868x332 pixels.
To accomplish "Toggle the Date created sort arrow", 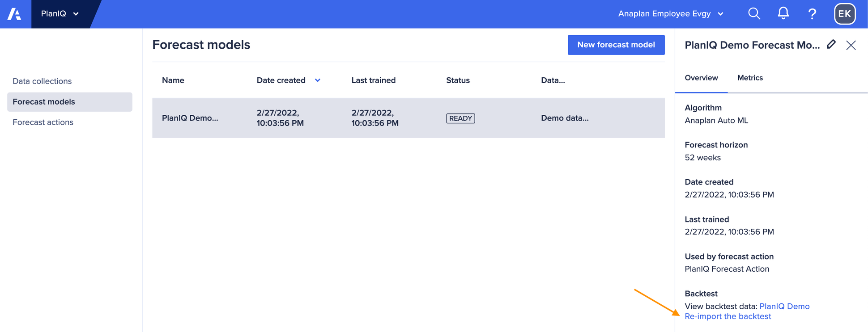I will coord(318,80).
